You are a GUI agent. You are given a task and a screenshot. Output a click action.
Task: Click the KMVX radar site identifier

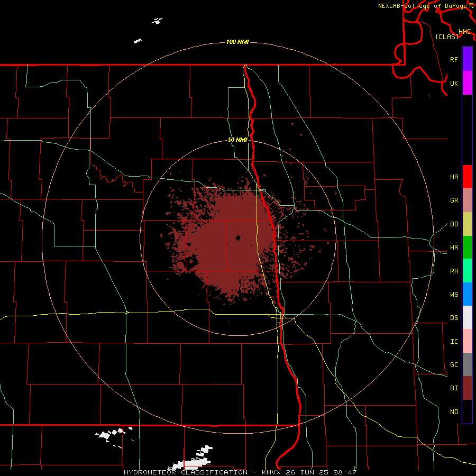271,472
